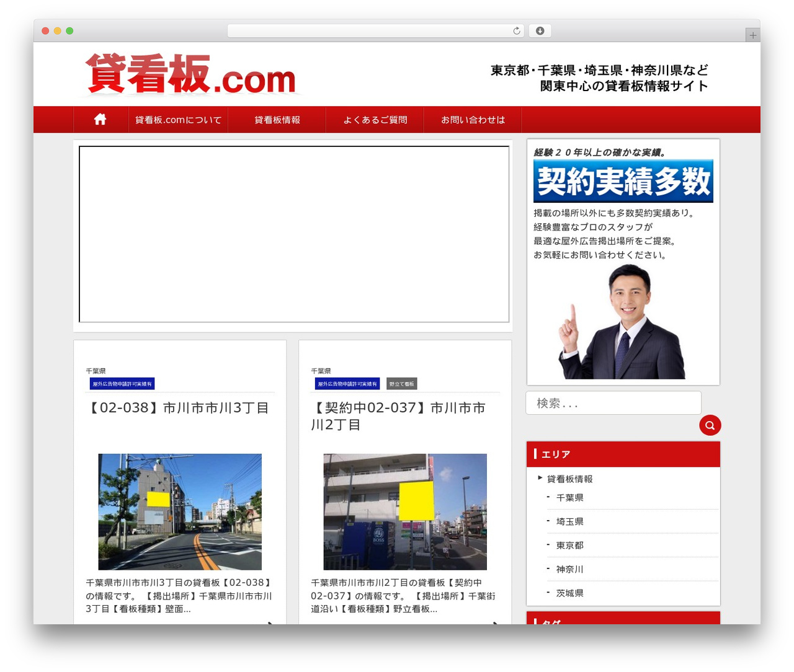
Task: Minimize window with yellow traffic light
Action: [57, 31]
